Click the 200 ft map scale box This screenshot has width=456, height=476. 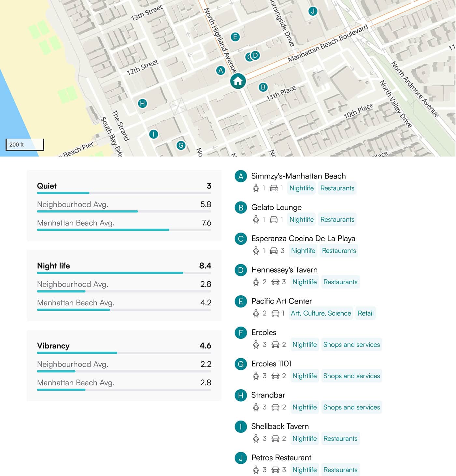tap(25, 145)
